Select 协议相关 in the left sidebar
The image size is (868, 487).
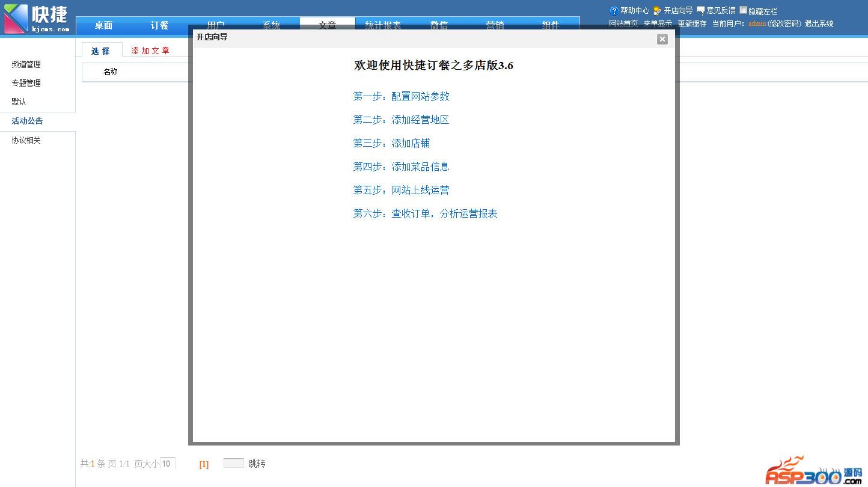pos(26,140)
